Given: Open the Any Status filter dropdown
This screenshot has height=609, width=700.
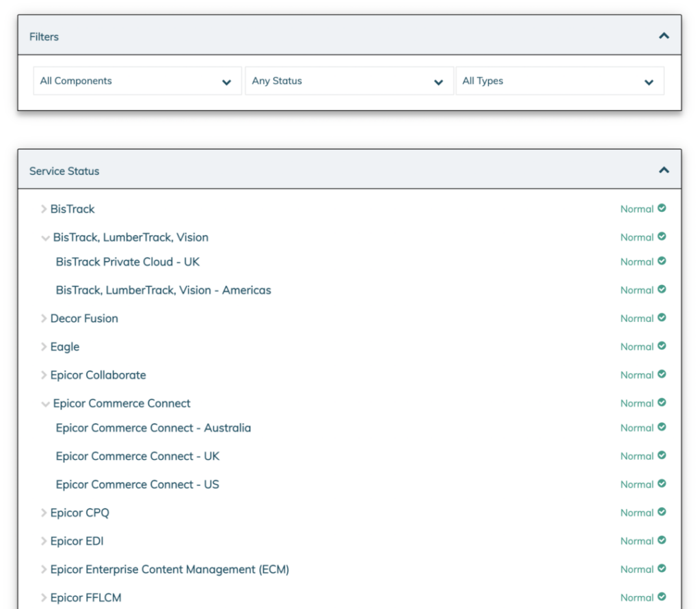Looking at the screenshot, I should click(x=349, y=80).
